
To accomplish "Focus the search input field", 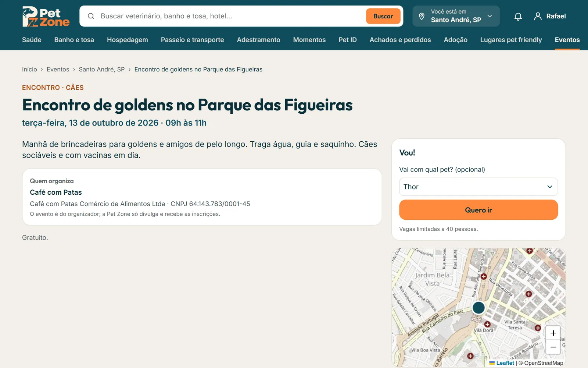I will (232, 16).
